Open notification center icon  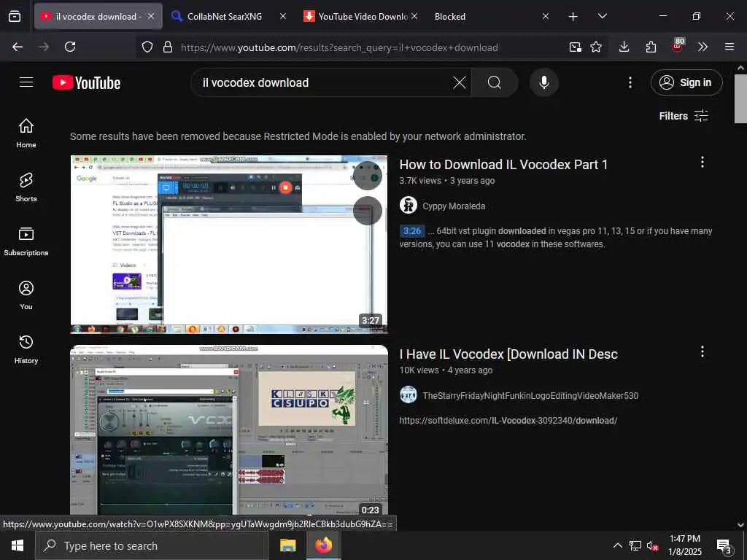(x=724, y=546)
